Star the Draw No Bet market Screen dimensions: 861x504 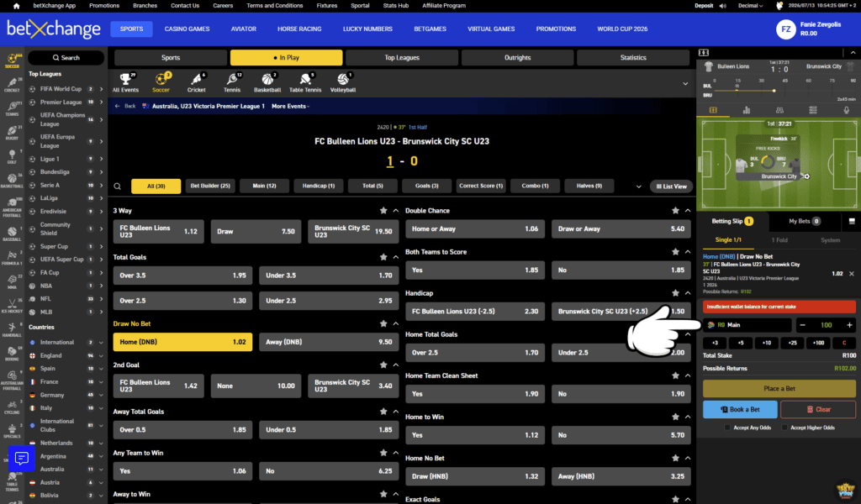[383, 323]
